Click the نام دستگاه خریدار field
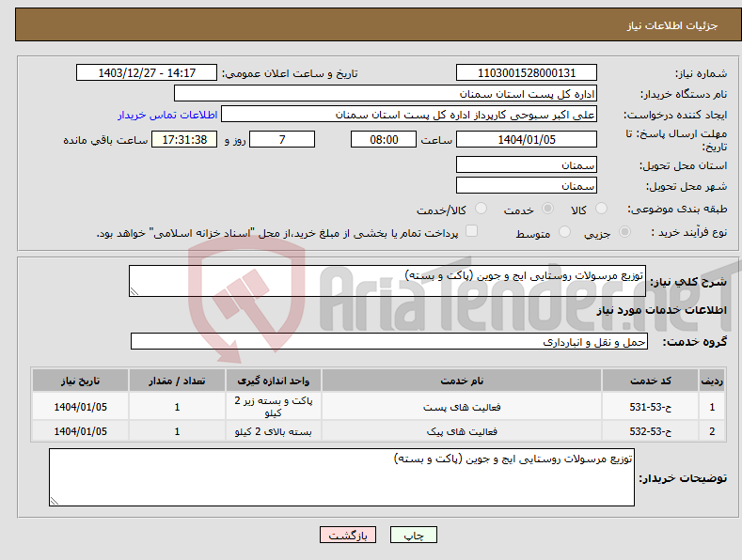The width and height of the screenshot is (742, 560). coord(386,94)
